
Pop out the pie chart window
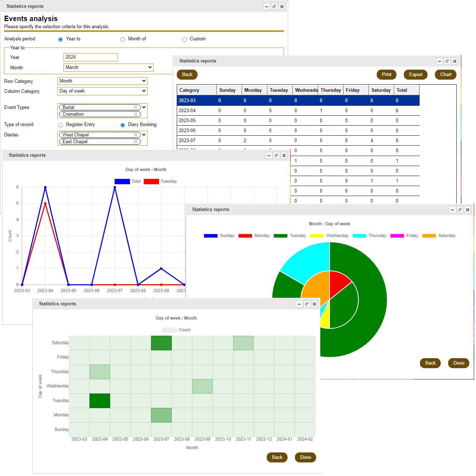[460, 210]
